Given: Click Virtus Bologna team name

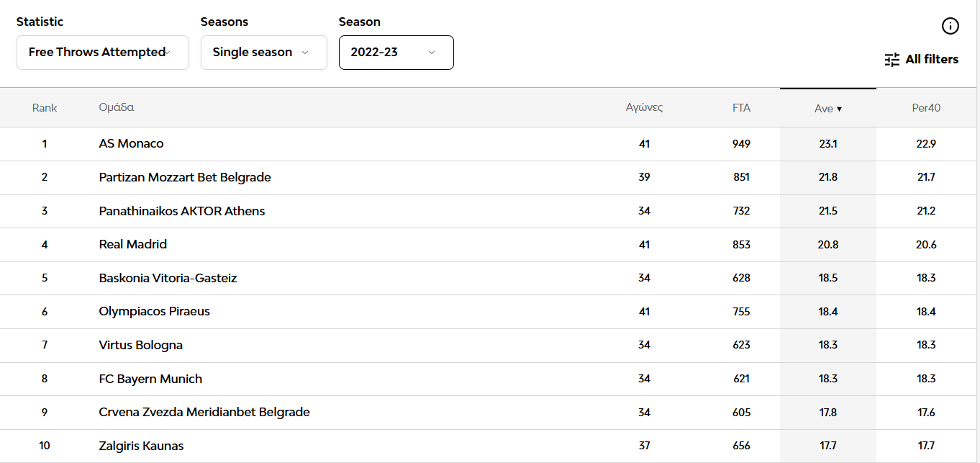Looking at the screenshot, I should [x=141, y=346].
